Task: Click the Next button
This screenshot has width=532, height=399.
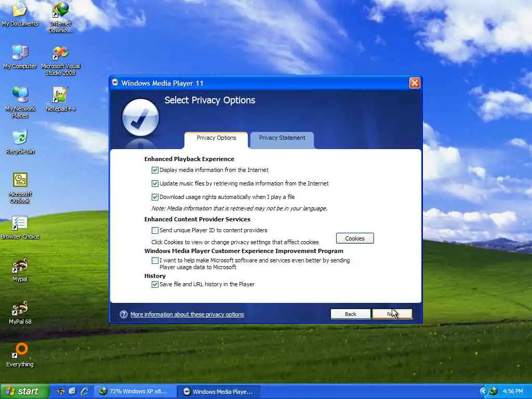Action: tap(392, 314)
